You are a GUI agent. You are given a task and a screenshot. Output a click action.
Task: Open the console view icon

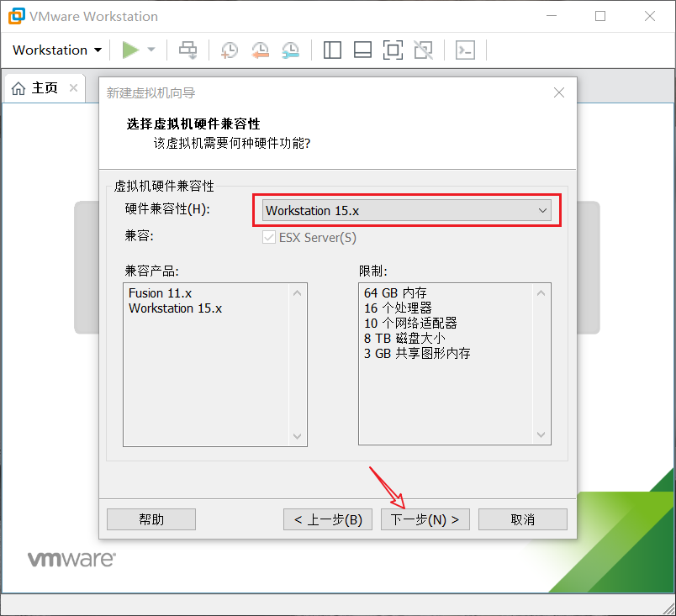pos(465,50)
